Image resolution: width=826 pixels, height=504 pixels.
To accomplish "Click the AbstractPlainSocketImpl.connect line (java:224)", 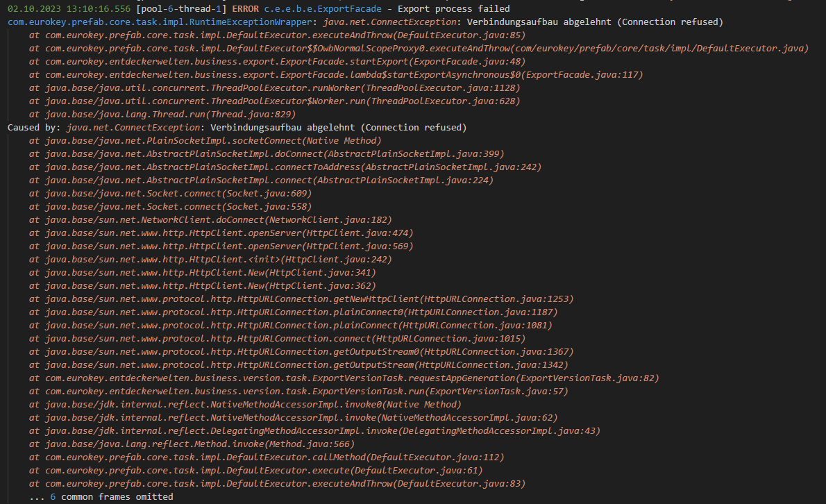I will (x=261, y=180).
